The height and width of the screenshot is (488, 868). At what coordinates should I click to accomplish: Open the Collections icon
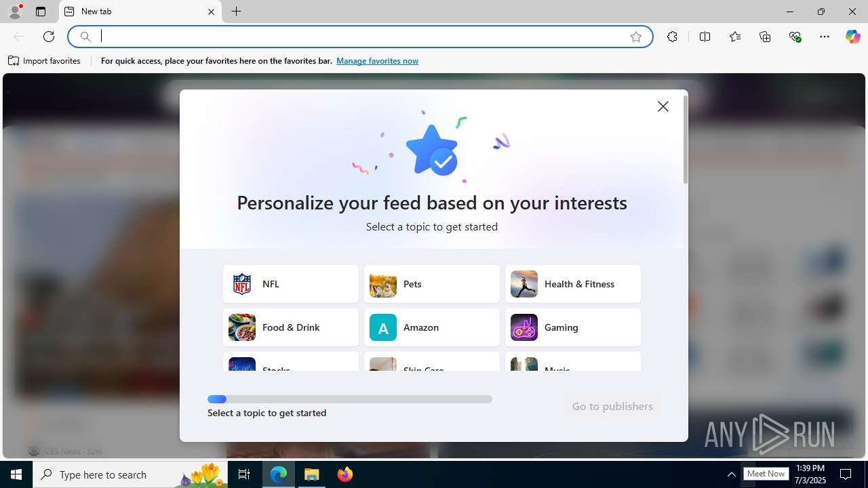pyautogui.click(x=765, y=37)
